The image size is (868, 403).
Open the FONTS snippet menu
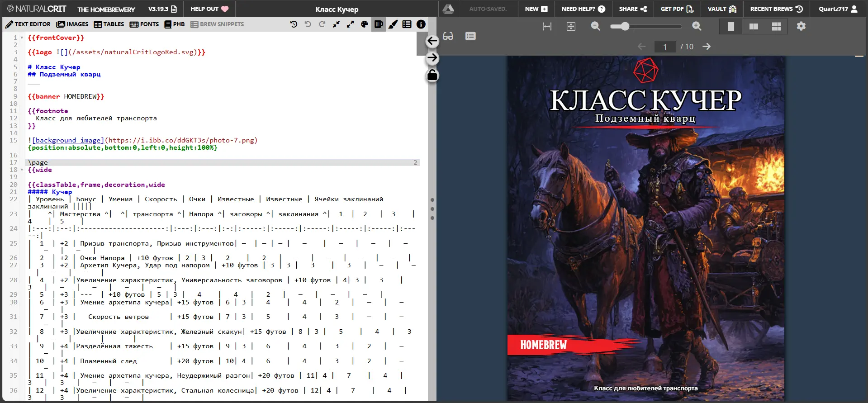(x=144, y=24)
